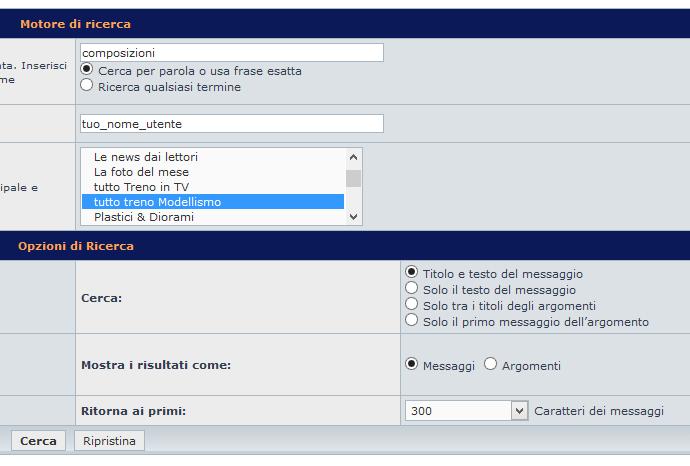Screen dimensions: 690x466
Task: Select 'tutto treno Modellismo' forum entry
Action: pos(157,202)
